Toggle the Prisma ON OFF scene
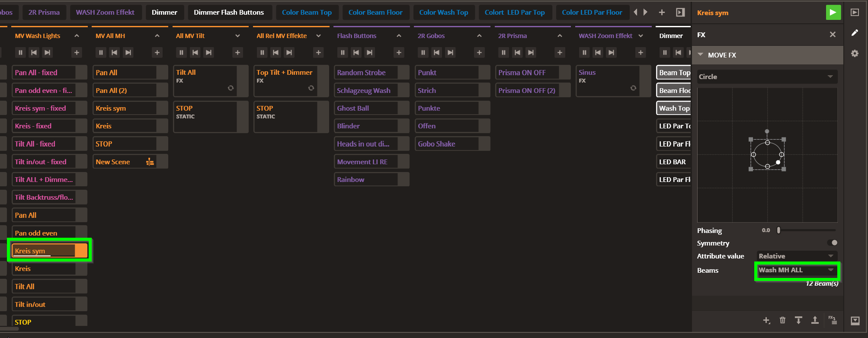 tap(565, 73)
